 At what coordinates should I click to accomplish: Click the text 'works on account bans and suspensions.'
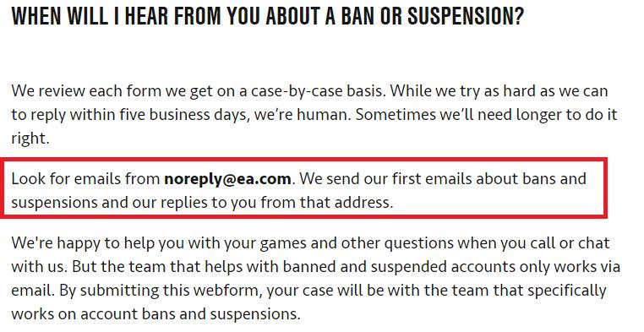click(156, 314)
